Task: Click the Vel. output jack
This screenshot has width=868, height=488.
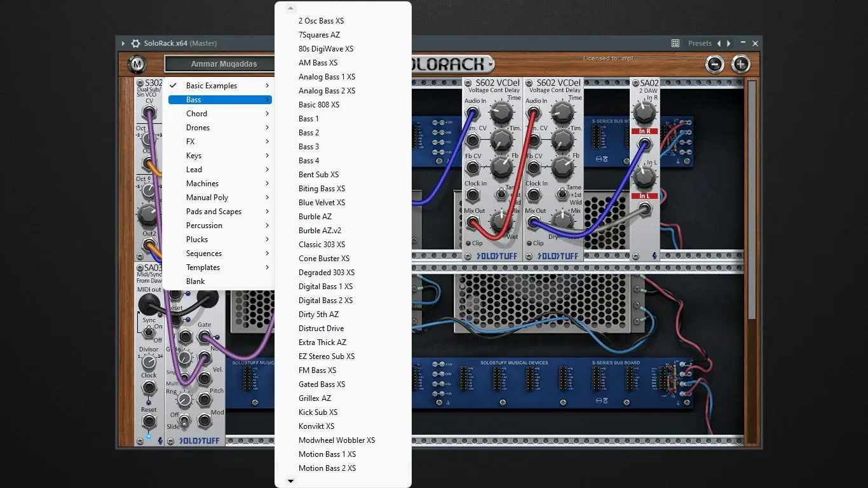Action: [204, 378]
